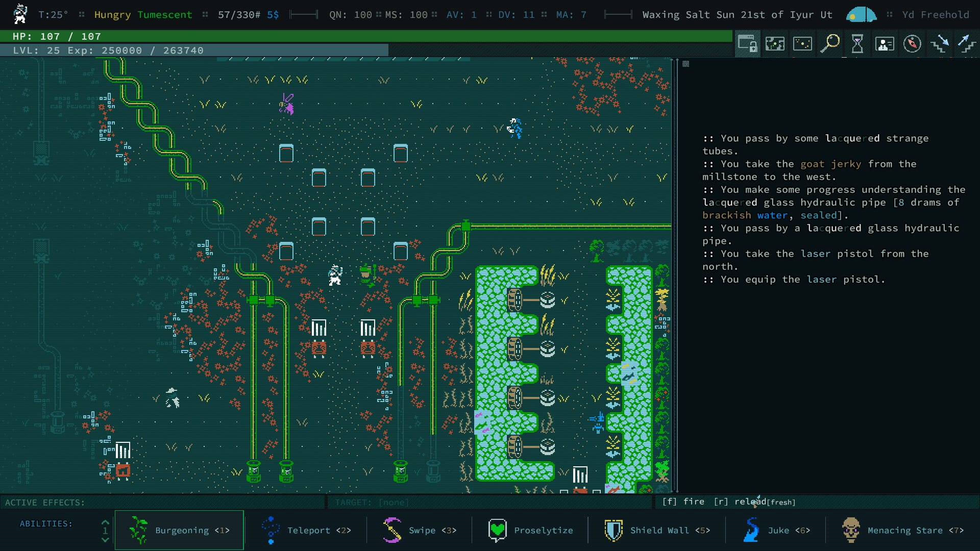Open the character sheet icon
Image resolution: width=980 pixels, height=551 pixels.
[x=885, y=44]
